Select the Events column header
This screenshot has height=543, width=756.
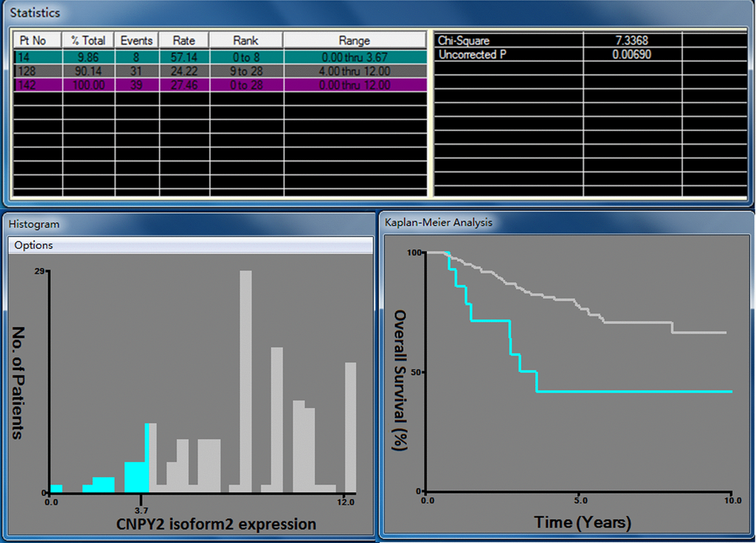coord(136,41)
